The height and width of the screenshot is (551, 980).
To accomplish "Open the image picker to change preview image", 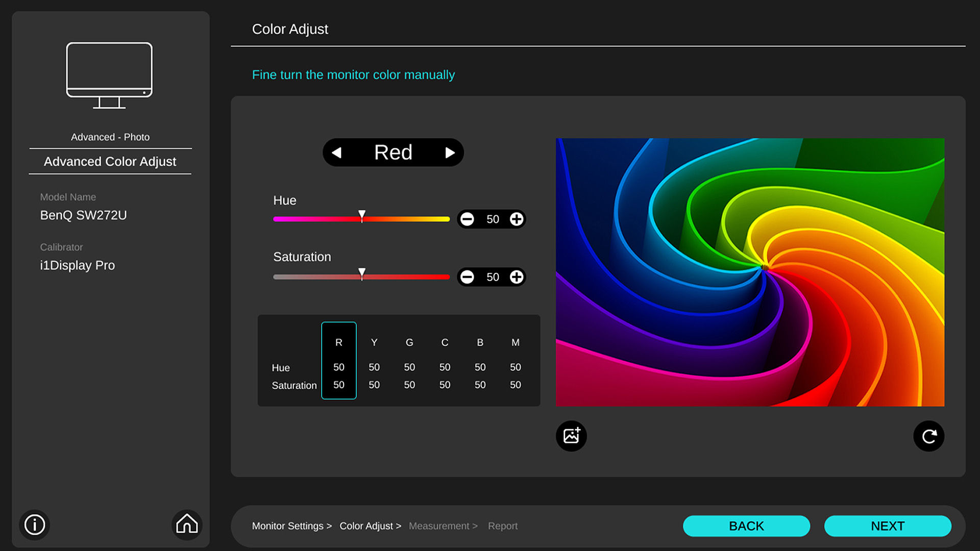I will (x=571, y=436).
